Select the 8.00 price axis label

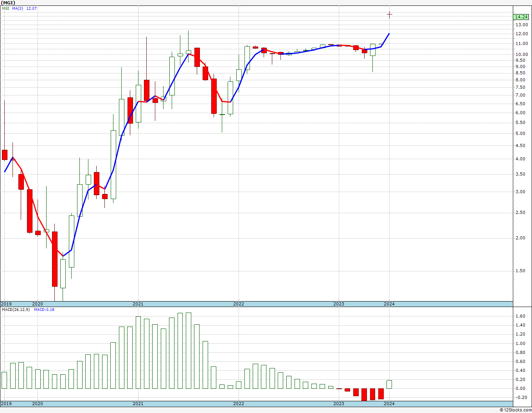tap(520, 80)
